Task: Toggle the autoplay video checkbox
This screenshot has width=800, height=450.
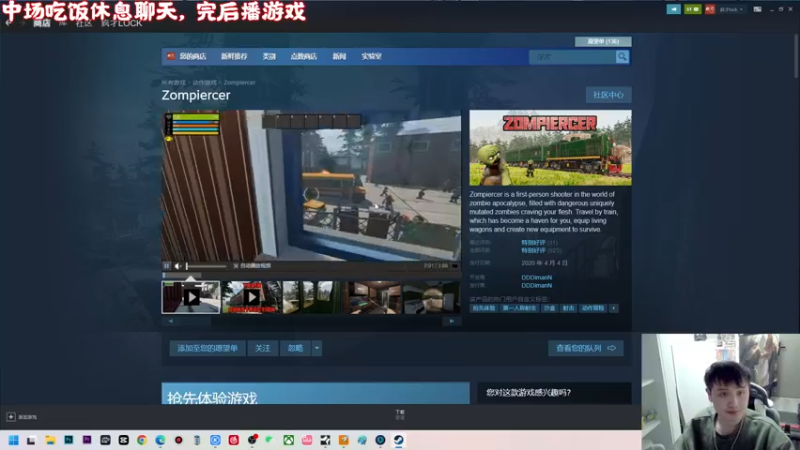Action: tap(236, 266)
